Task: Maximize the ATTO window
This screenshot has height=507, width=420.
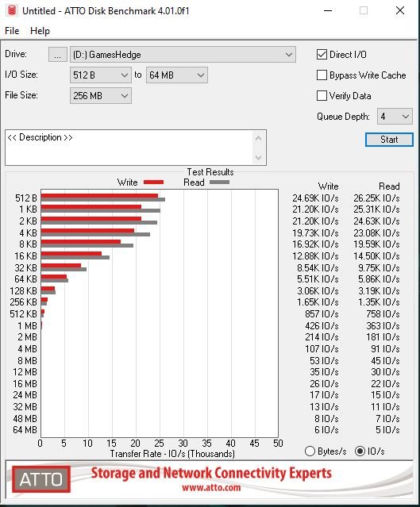Action: 364,10
